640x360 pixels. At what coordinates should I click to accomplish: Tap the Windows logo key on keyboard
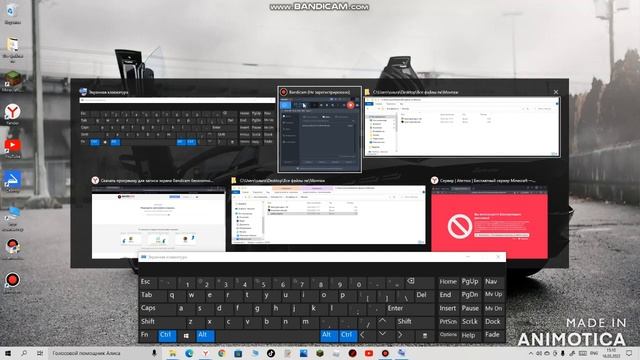coord(186,336)
